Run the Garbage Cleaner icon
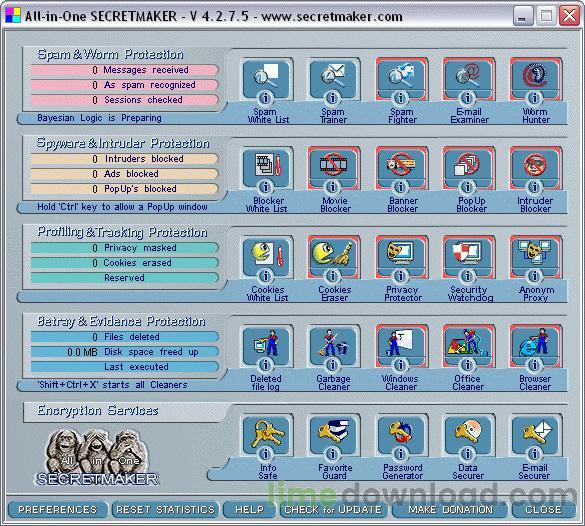 [x=333, y=344]
